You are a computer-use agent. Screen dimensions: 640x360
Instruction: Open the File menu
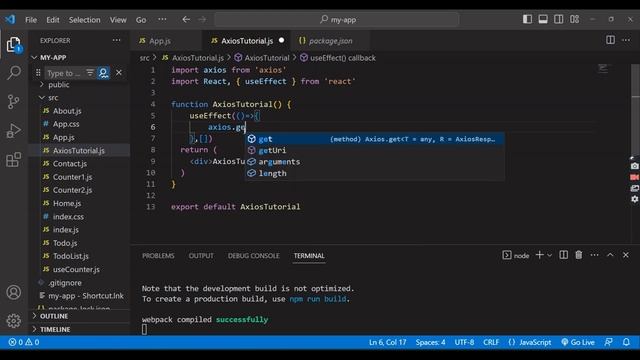coord(31,20)
